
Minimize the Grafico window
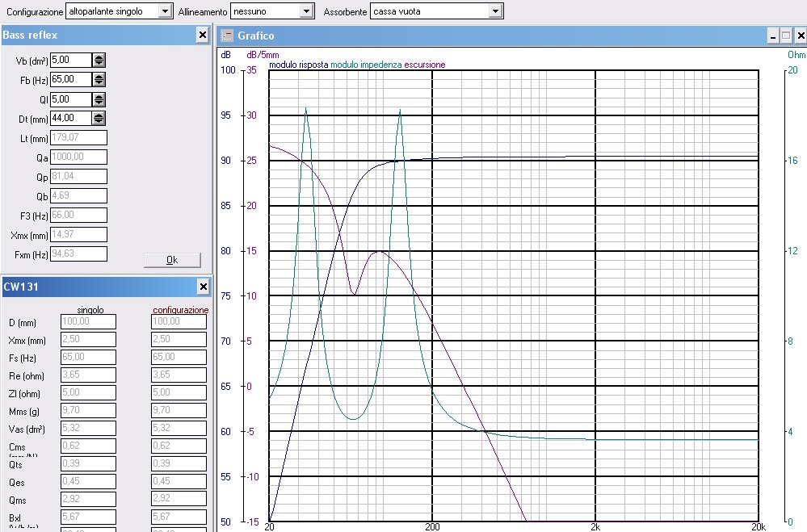[773, 36]
